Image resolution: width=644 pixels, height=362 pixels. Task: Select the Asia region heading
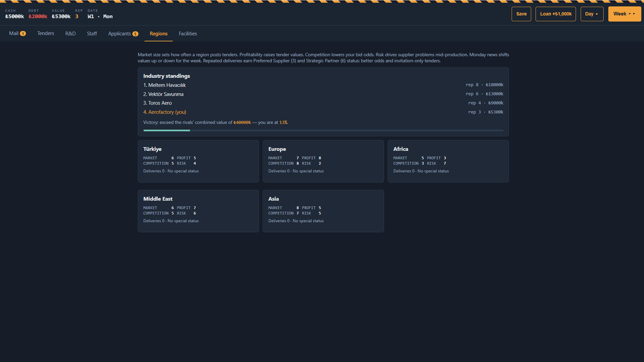click(273, 199)
